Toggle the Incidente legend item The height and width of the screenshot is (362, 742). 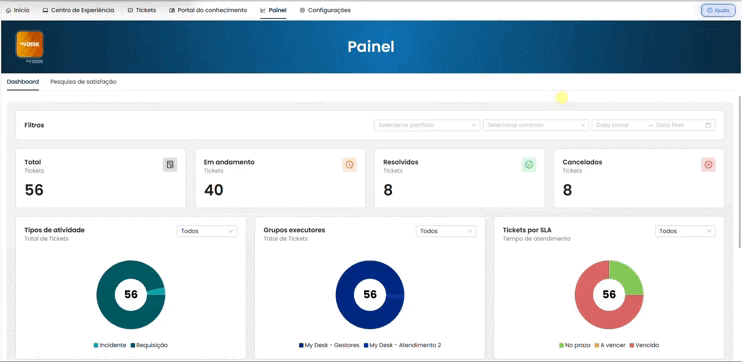click(110, 345)
